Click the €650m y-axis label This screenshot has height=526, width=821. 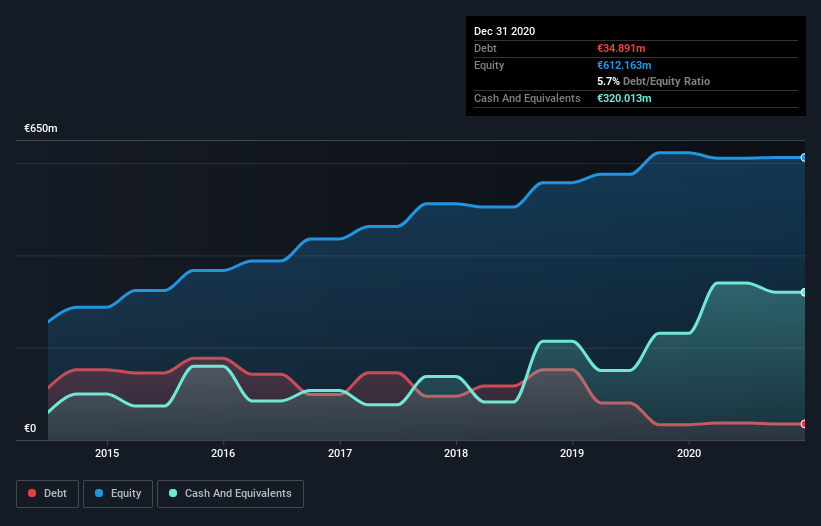[41, 128]
